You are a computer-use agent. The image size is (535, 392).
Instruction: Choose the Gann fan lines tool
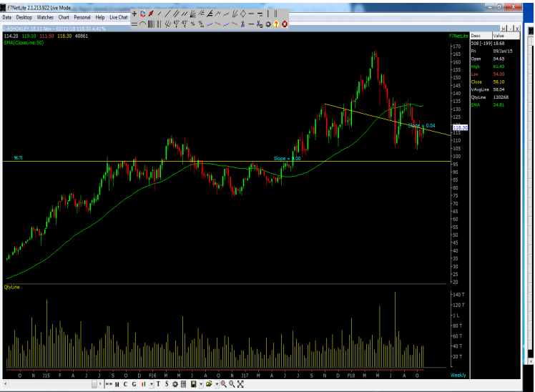click(193, 14)
